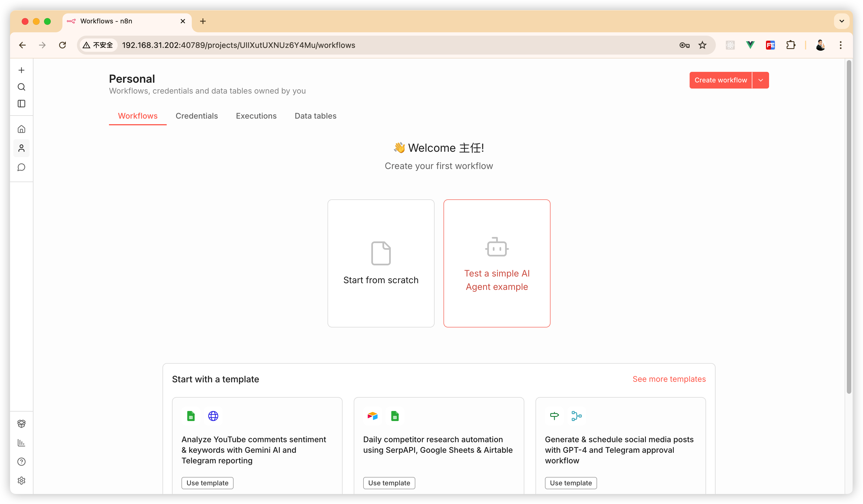
Task: Switch to the Credentials tab
Action: 197,116
